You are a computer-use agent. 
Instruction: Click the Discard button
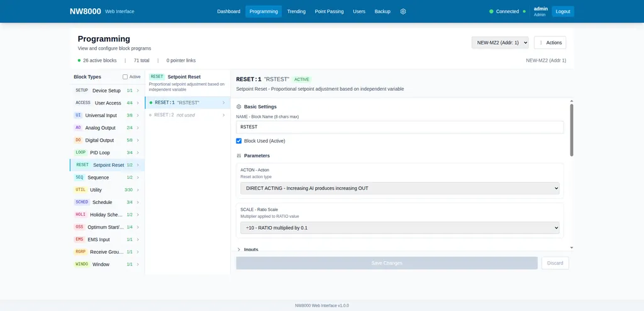(555, 263)
